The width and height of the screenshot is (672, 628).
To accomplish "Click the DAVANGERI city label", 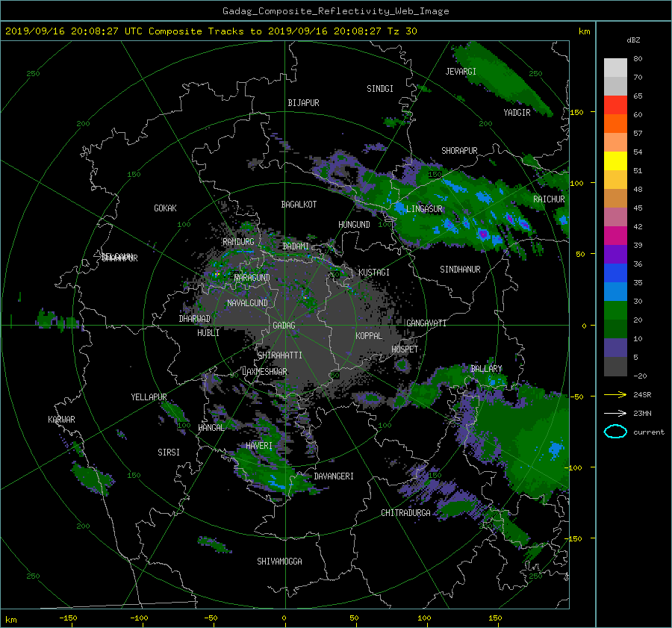I will point(334,476).
